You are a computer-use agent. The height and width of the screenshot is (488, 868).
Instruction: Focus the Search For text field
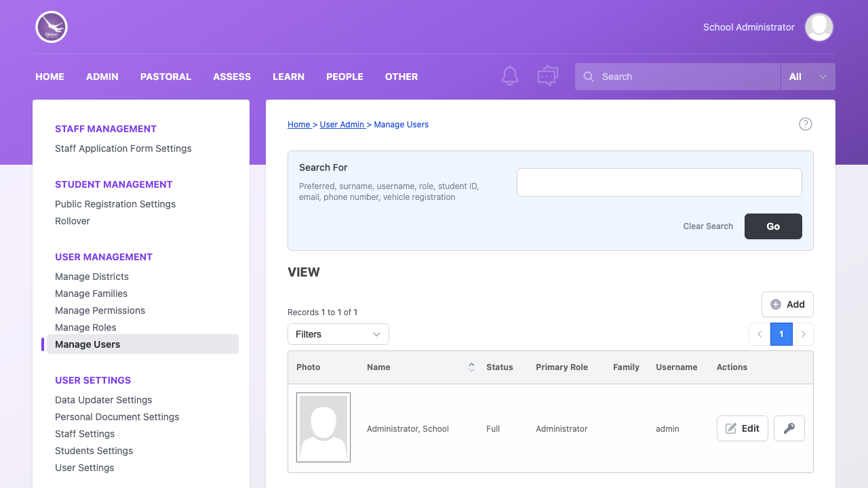point(659,182)
